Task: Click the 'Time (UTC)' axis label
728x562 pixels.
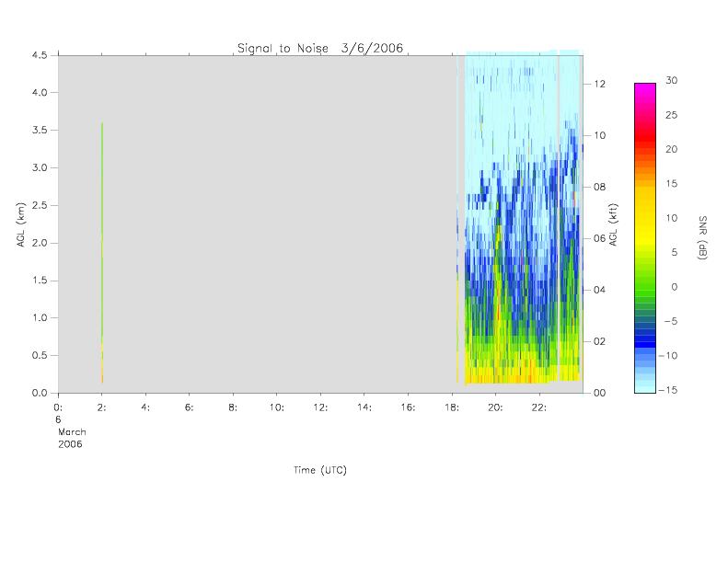Action: (x=320, y=470)
